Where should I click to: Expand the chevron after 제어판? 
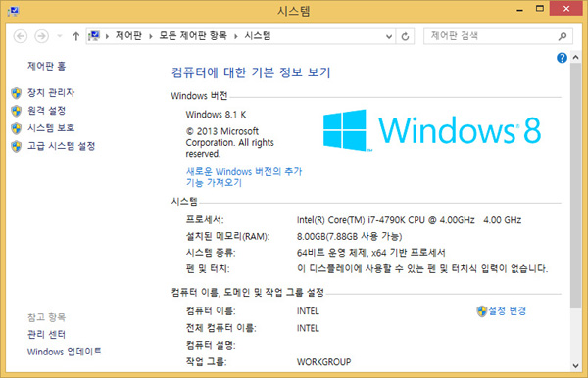coord(151,36)
